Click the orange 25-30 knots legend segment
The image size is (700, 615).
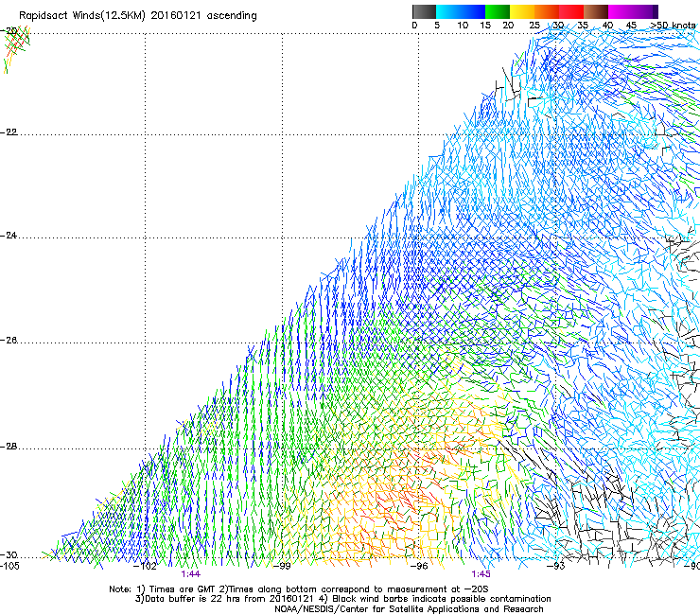click(x=547, y=11)
